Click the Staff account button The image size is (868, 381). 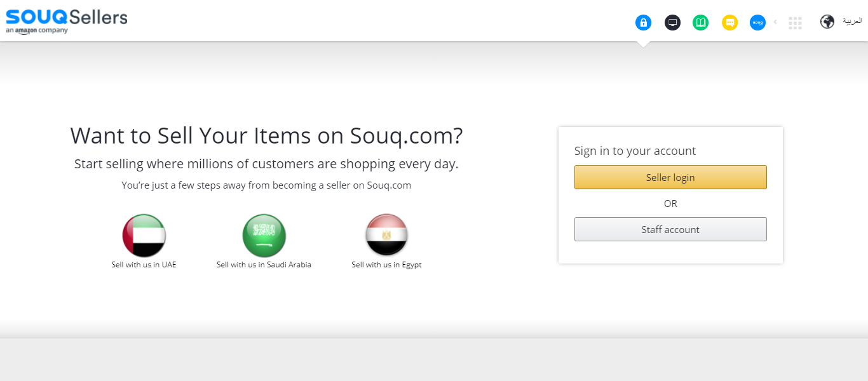tap(670, 229)
